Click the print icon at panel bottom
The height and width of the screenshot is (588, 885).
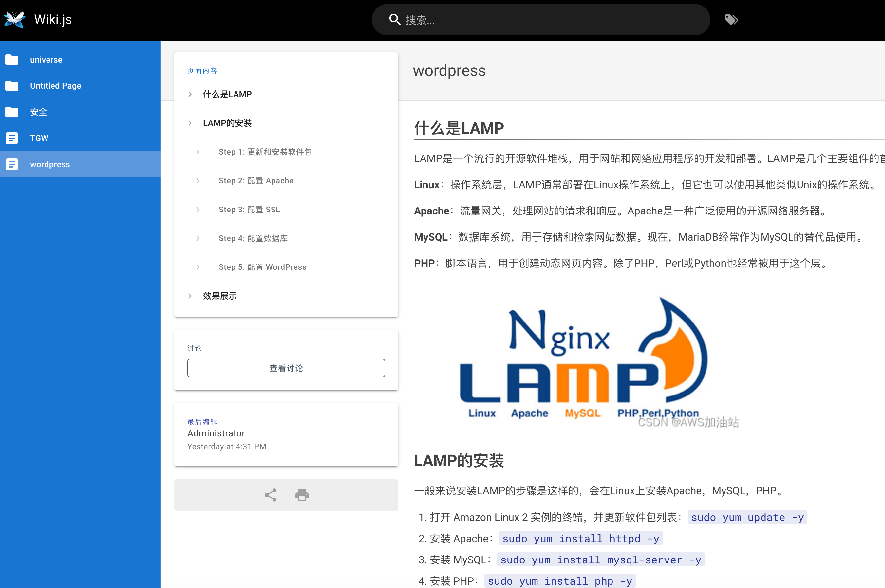point(301,495)
